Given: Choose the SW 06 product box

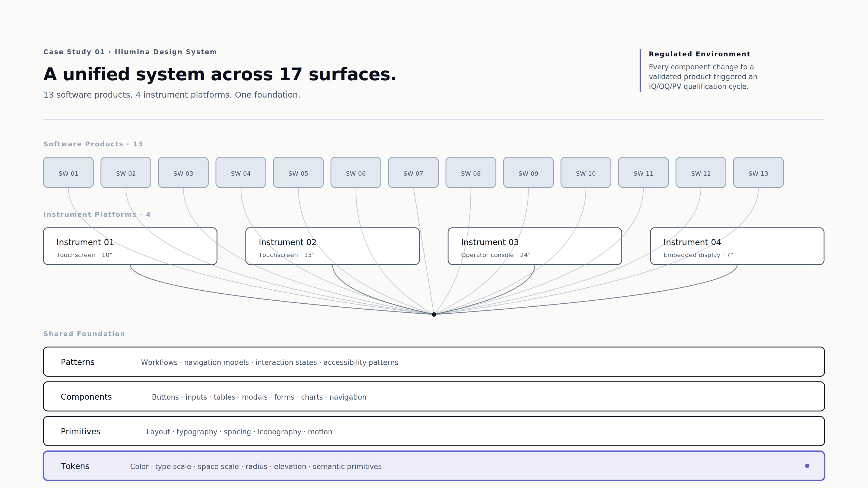Looking at the screenshot, I should (356, 172).
